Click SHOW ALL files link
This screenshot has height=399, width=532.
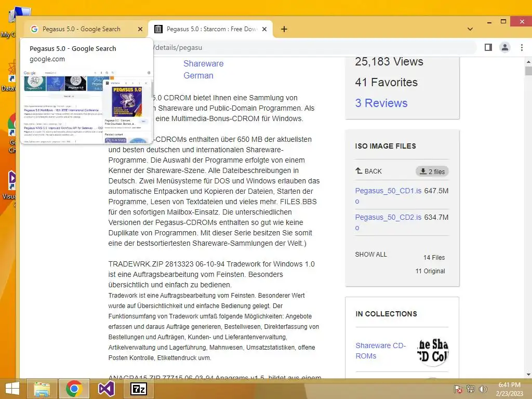[371, 255]
